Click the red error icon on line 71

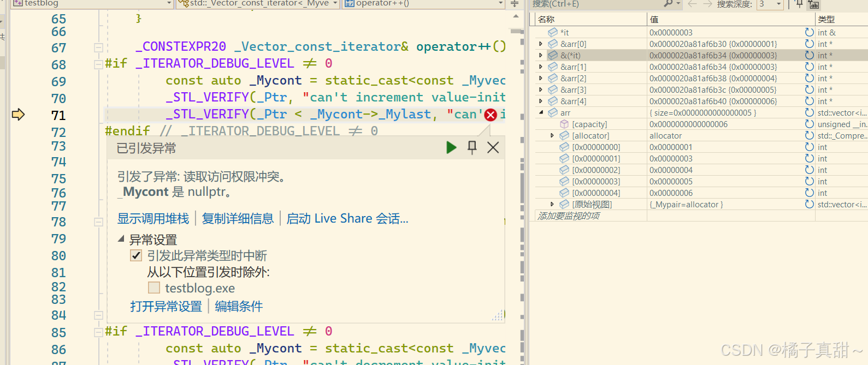pyautogui.click(x=491, y=115)
